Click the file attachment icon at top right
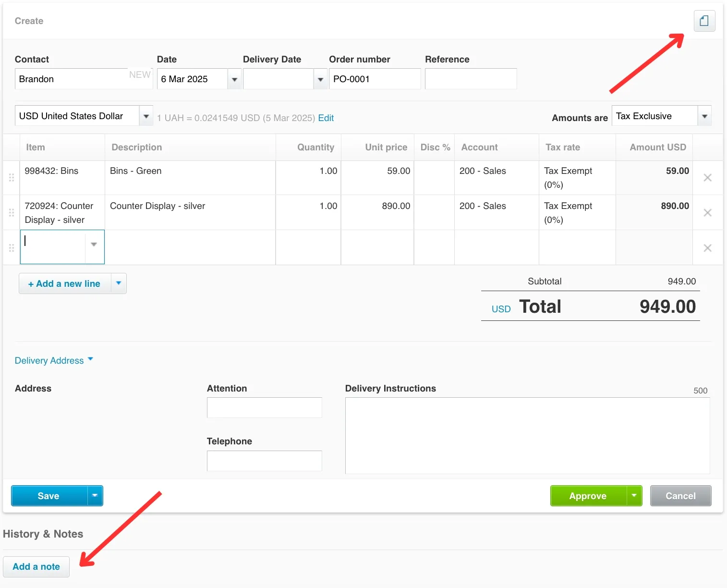This screenshot has width=727, height=588. coord(704,21)
